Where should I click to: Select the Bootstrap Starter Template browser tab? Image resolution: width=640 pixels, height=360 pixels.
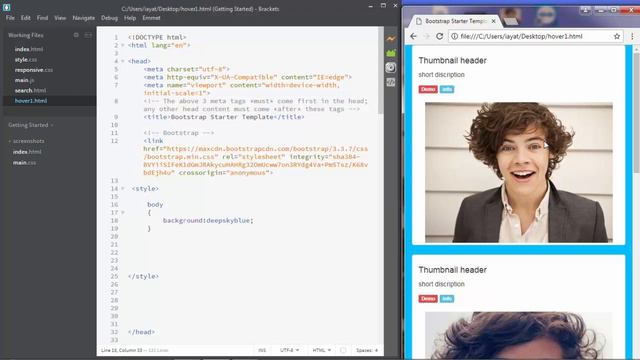(x=455, y=21)
